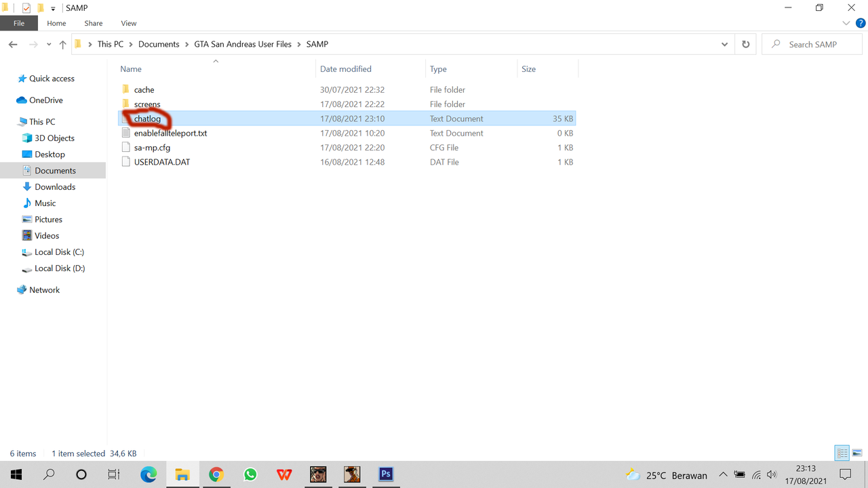Open the Recent locations dropdown arrow
This screenshot has width=868, height=488.
[x=49, y=45]
